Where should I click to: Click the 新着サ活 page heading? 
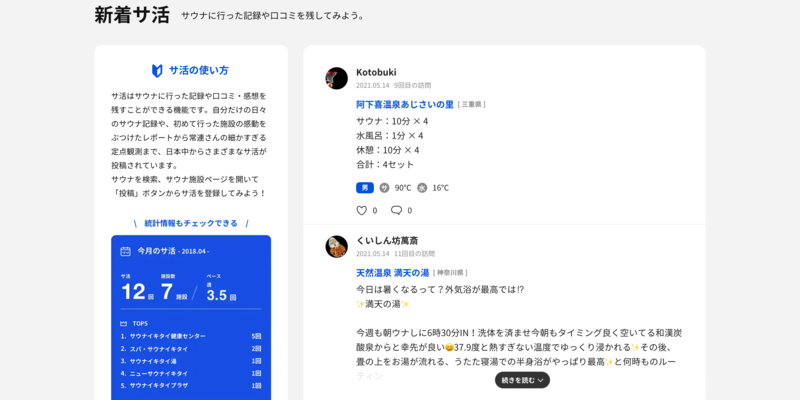tap(132, 15)
